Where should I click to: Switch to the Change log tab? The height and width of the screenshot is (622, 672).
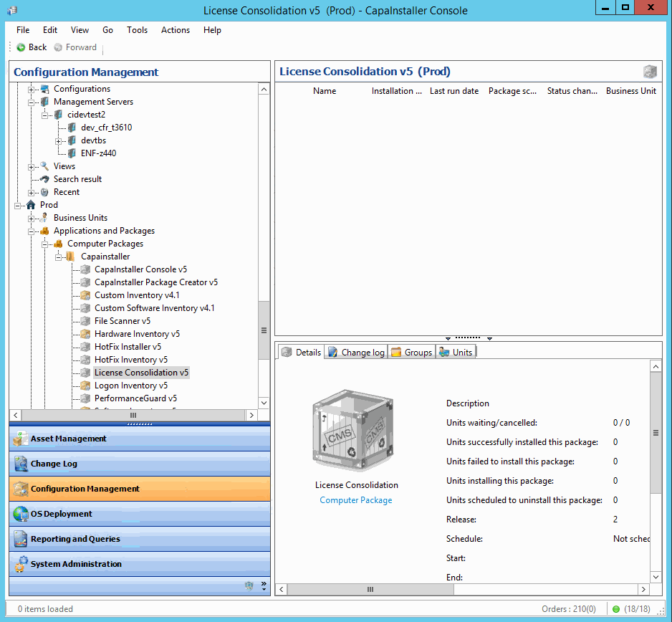(356, 353)
